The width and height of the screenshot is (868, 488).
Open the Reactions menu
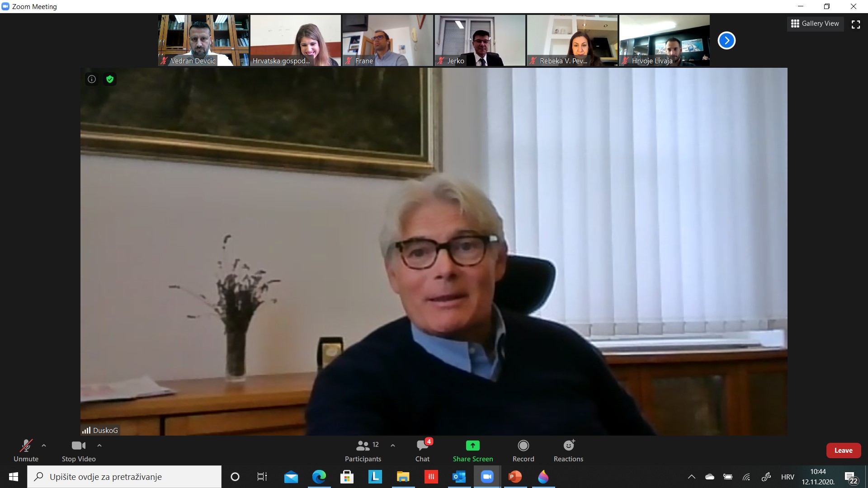click(x=568, y=450)
